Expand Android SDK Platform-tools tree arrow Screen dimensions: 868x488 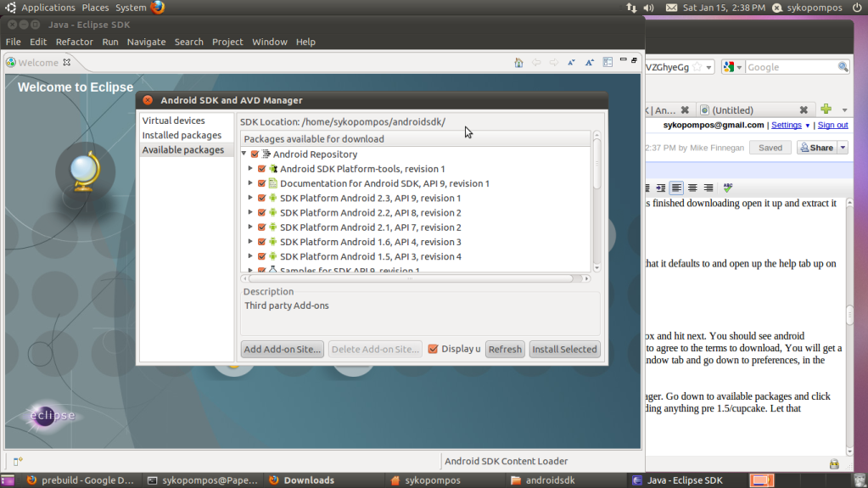(x=250, y=168)
